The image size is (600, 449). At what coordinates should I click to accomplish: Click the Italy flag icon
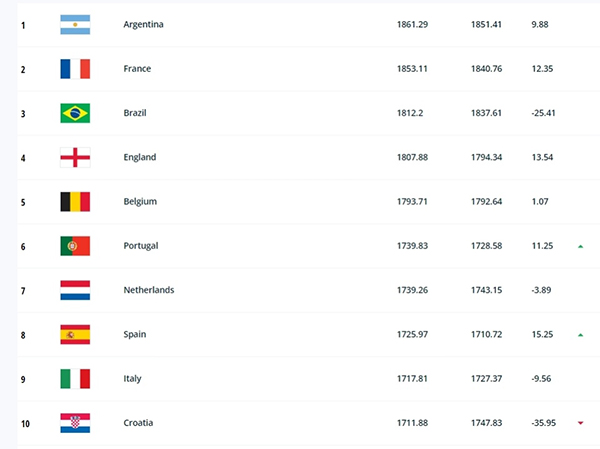coord(75,378)
